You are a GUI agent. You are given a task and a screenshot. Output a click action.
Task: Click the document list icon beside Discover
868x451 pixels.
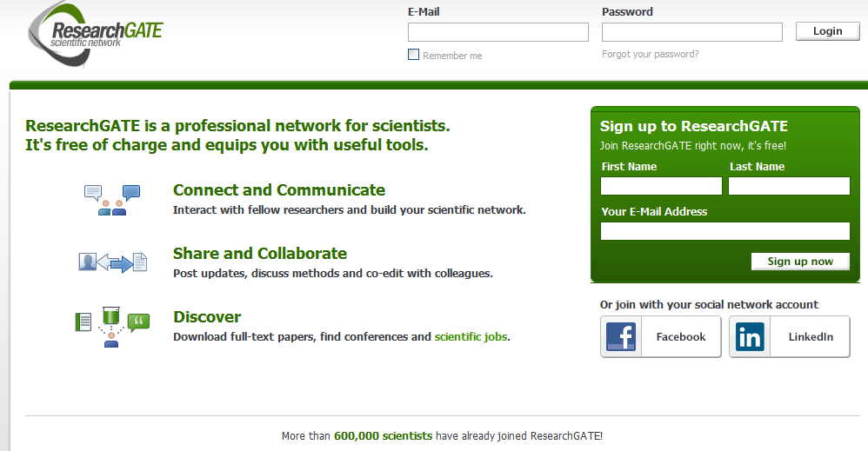tap(83, 322)
